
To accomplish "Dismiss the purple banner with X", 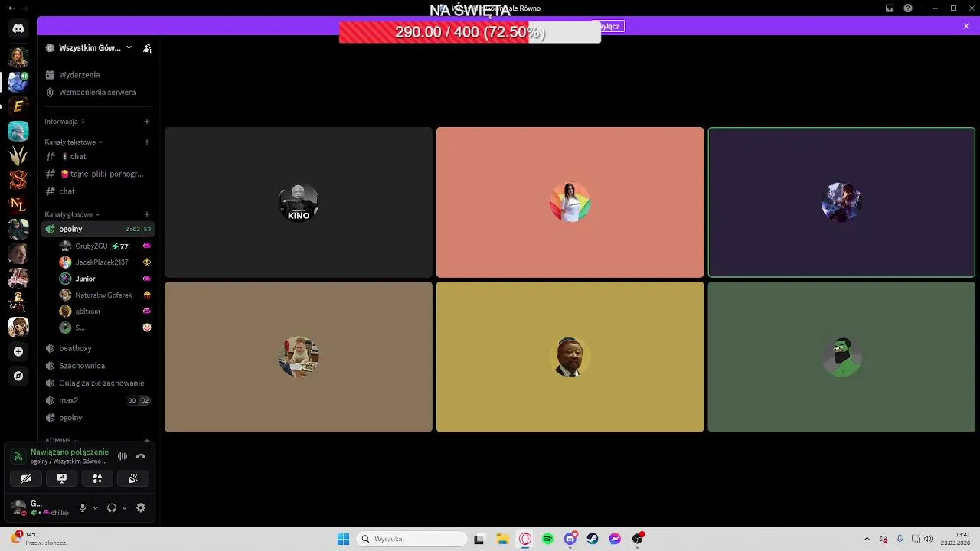I will 966,26.
